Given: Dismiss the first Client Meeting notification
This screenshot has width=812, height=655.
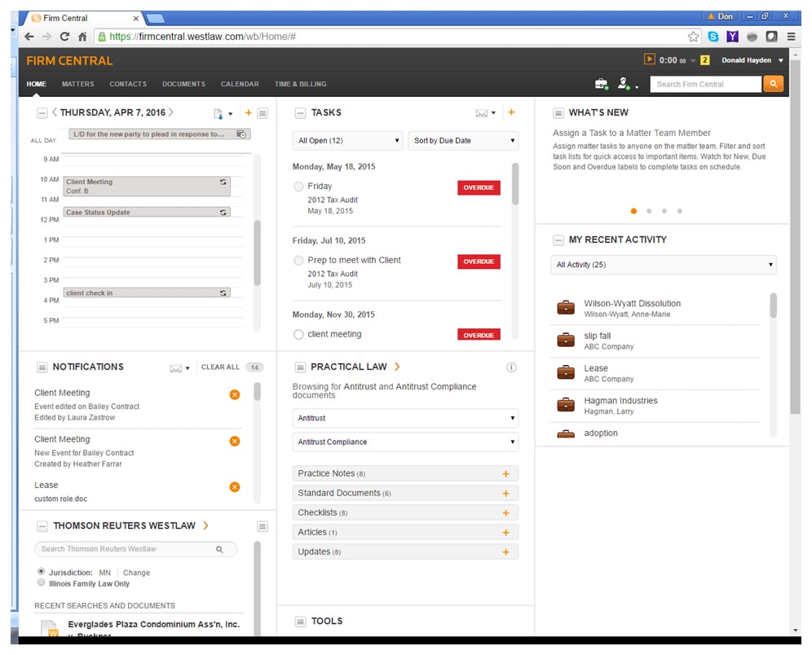Looking at the screenshot, I should pos(235,395).
